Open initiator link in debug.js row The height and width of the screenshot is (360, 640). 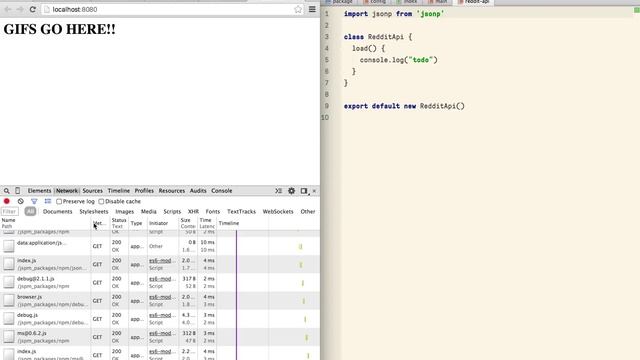pos(160,315)
